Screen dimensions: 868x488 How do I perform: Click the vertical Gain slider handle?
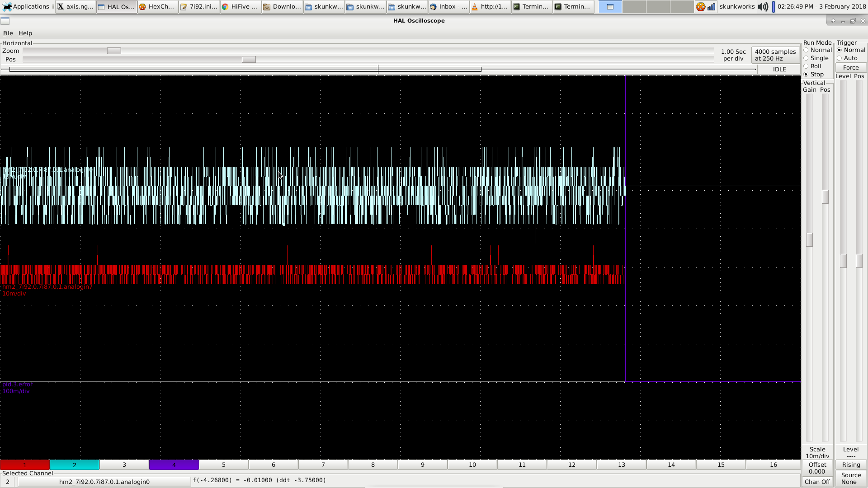[809, 239]
